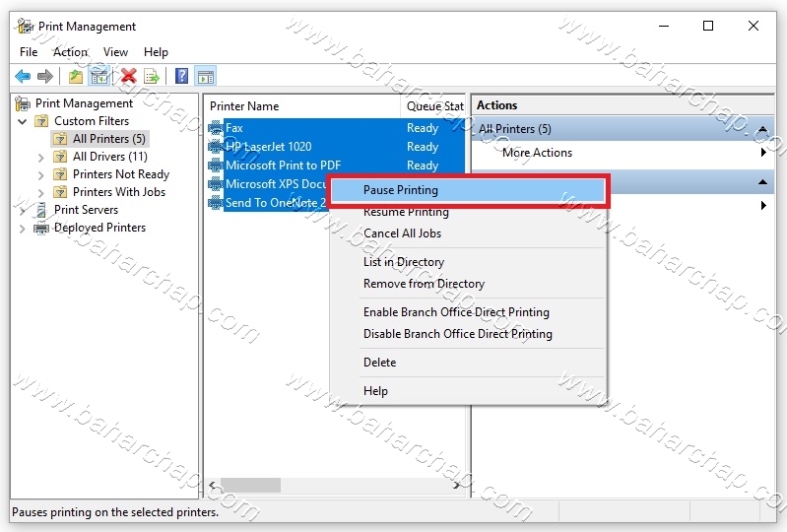Click Ready status of Fax row
The width and height of the screenshot is (787, 532).
click(423, 128)
